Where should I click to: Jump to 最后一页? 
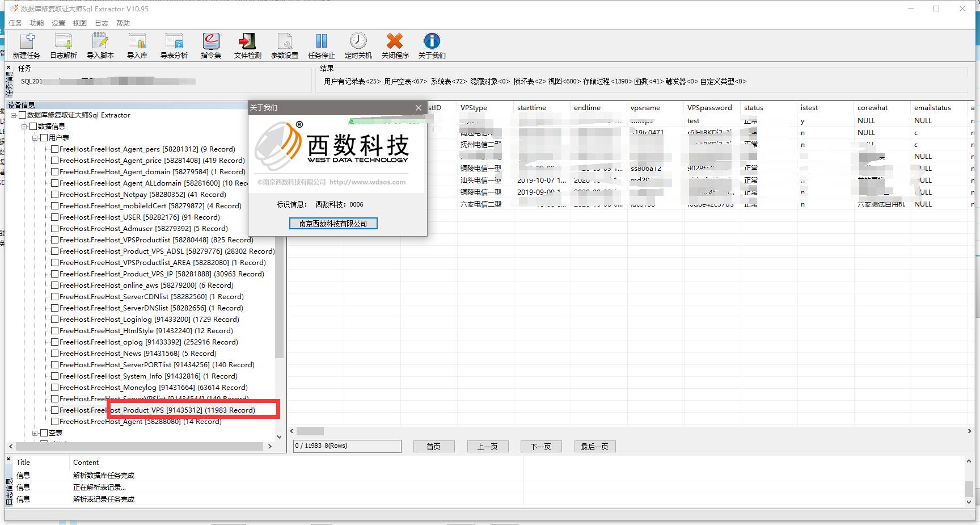pos(594,447)
